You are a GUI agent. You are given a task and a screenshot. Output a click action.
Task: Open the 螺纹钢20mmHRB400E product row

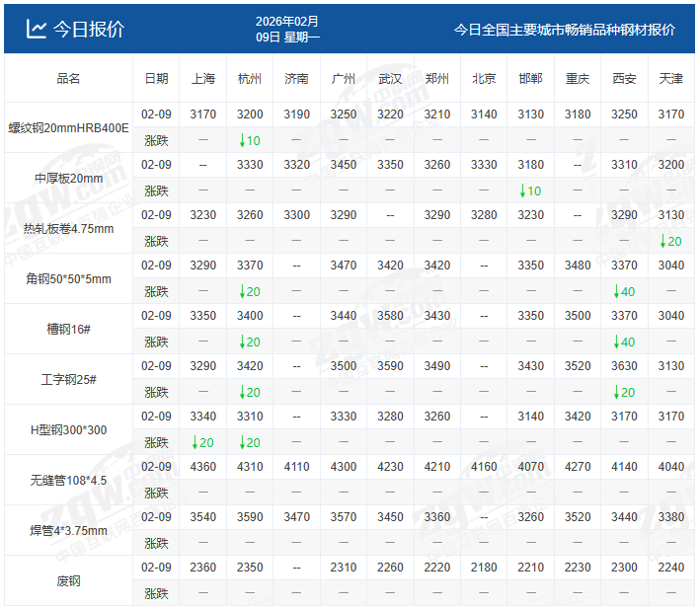(x=69, y=127)
